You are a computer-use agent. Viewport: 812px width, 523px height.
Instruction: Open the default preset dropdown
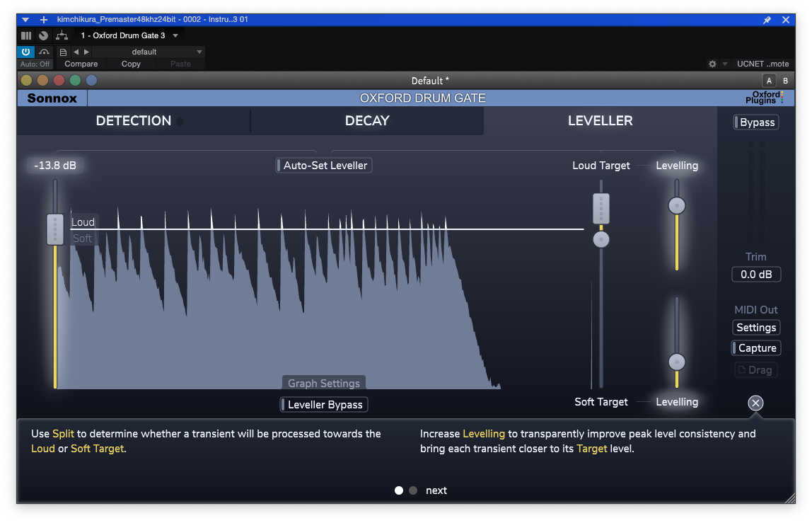click(148, 52)
